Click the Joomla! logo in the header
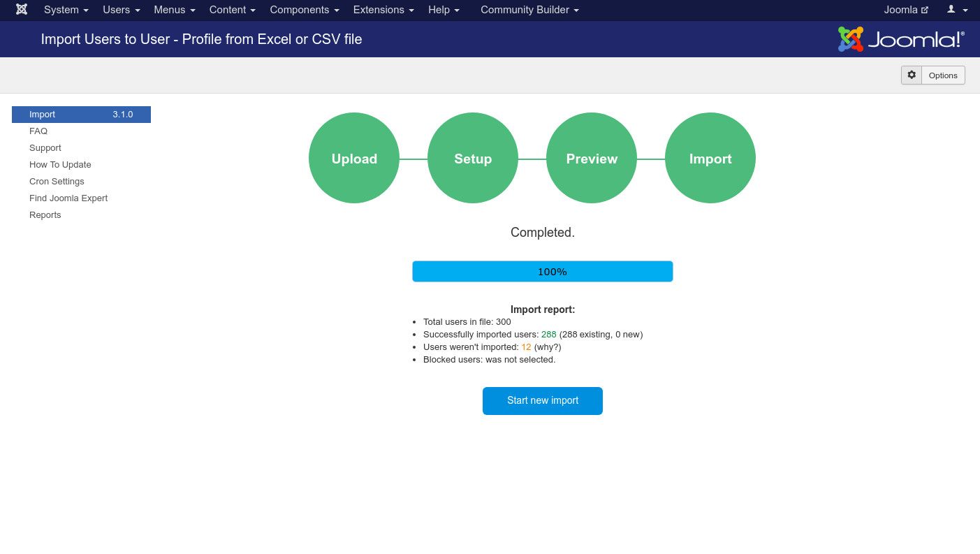 [x=901, y=39]
